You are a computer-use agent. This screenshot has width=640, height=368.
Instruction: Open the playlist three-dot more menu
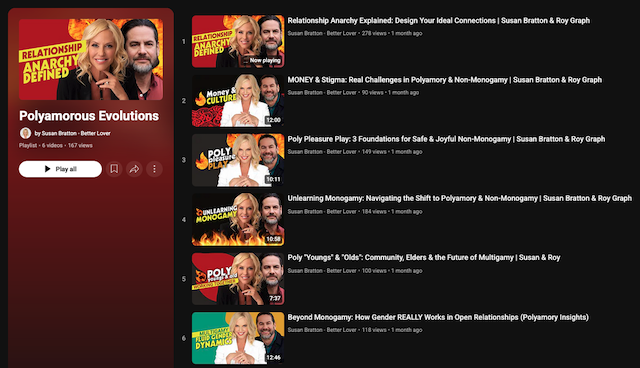pyautogui.click(x=154, y=169)
